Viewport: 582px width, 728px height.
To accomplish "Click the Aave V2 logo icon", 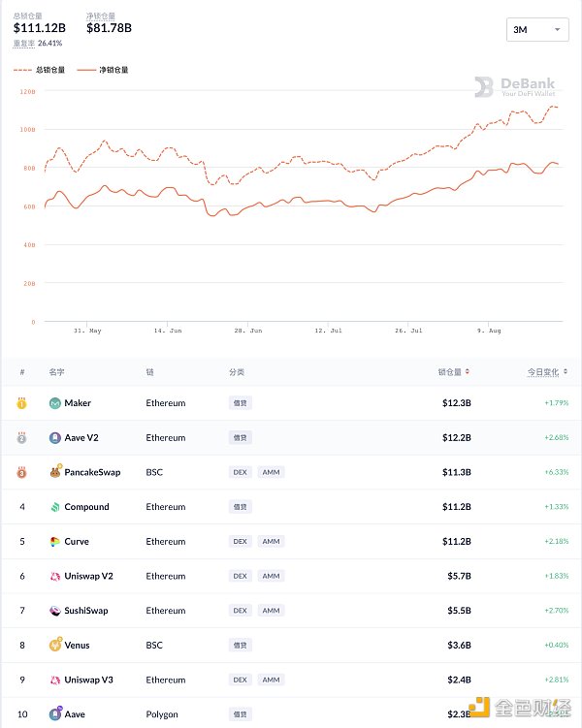I will pyautogui.click(x=55, y=438).
